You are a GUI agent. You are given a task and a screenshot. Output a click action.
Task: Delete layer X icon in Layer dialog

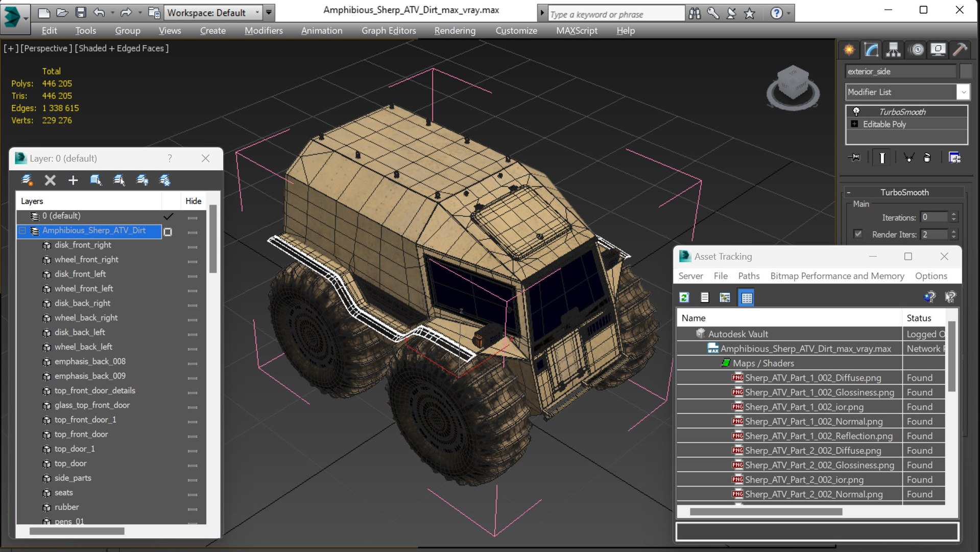pyautogui.click(x=50, y=180)
